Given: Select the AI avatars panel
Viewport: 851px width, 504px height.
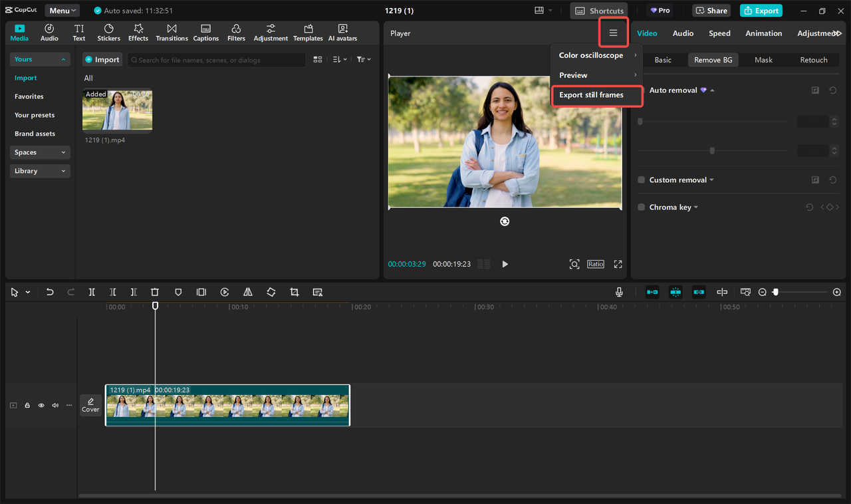Looking at the screenshot, I should [x=342, y=32].
